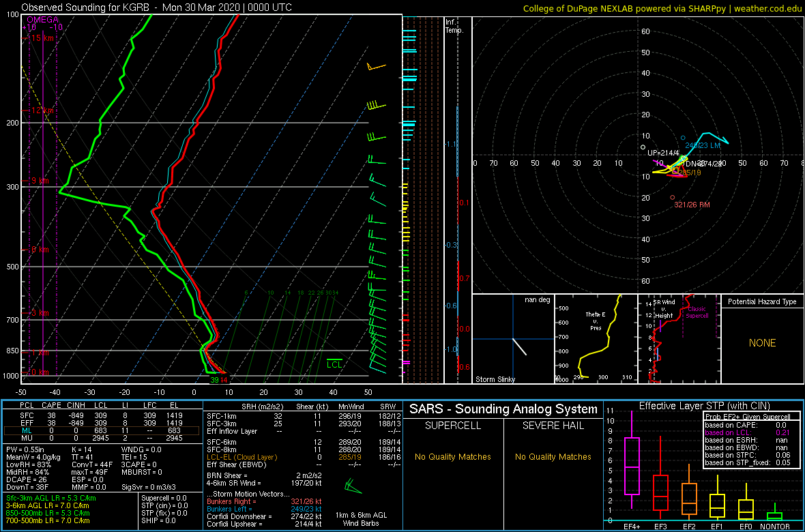The image size is (805, 532).
Task: Select the EFF parcel row
Action: coord(102,422)
